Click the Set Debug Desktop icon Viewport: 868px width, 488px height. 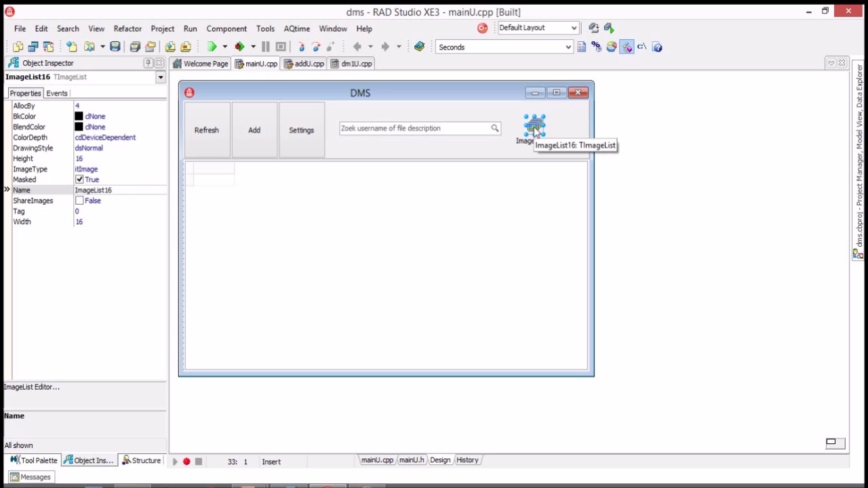pyautogui.click(x=609, y=28)
